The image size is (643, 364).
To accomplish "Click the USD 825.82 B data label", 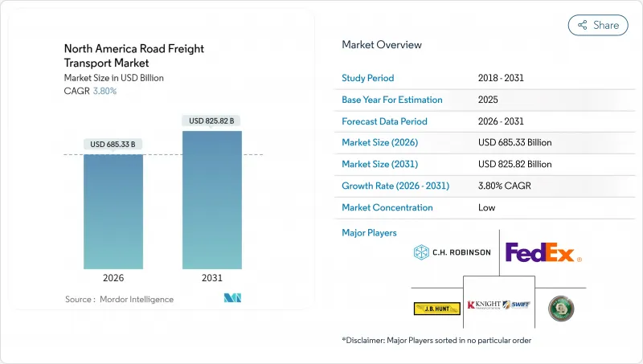I will pyautogui.click(x=211, y=121).
